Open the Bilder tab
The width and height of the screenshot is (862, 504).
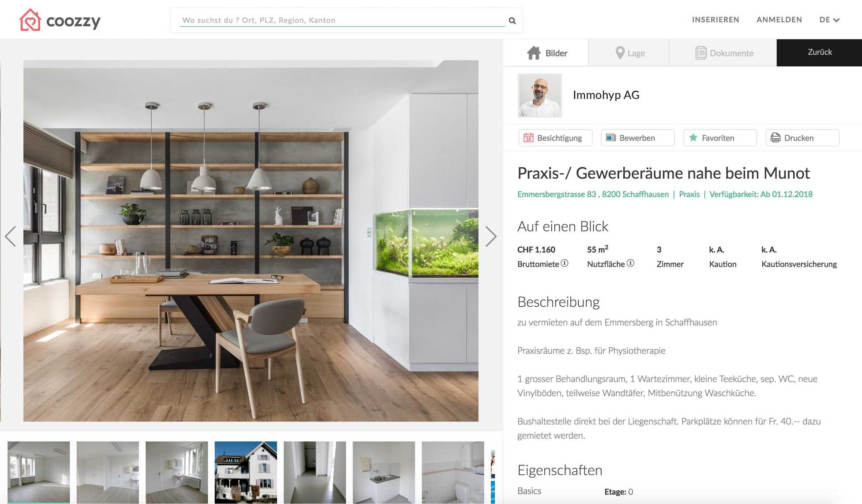coord(546,53)
